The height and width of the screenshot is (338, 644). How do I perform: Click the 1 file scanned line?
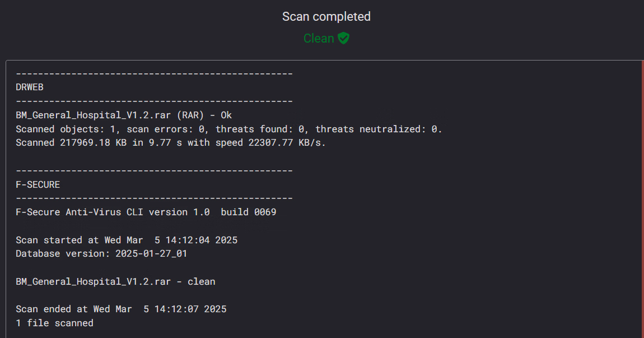pyautogui.click(x=55, y=323)
